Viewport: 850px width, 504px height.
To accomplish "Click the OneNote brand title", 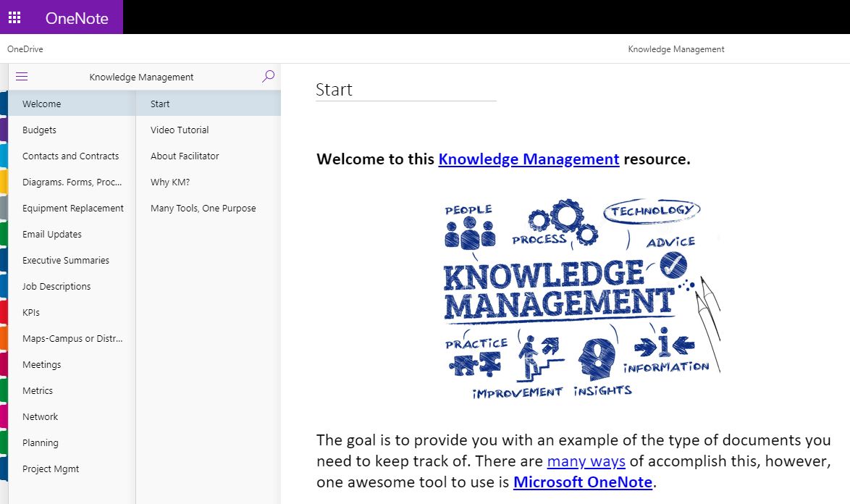I will click(x=77, y=18).
